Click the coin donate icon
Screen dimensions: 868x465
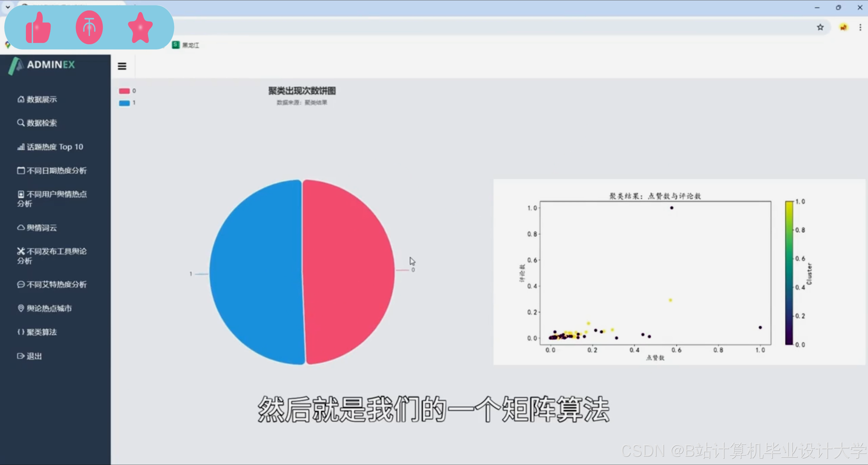tap(89, 27)
